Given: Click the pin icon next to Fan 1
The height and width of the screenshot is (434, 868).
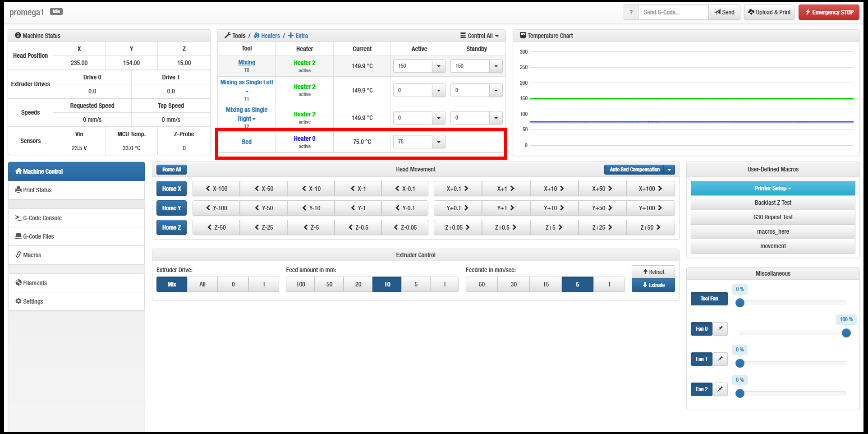Looking at the screenshot, I should coord(720,359).
